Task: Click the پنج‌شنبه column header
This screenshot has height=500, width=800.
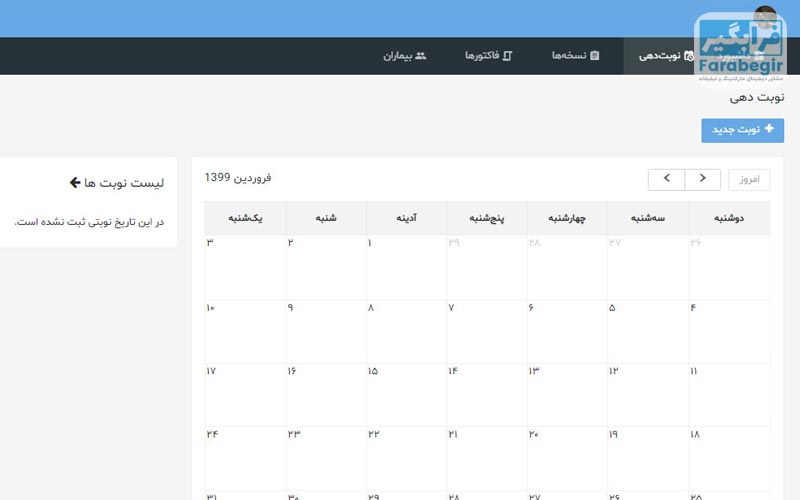Action: pyautogui.click(x=487, y=218)
